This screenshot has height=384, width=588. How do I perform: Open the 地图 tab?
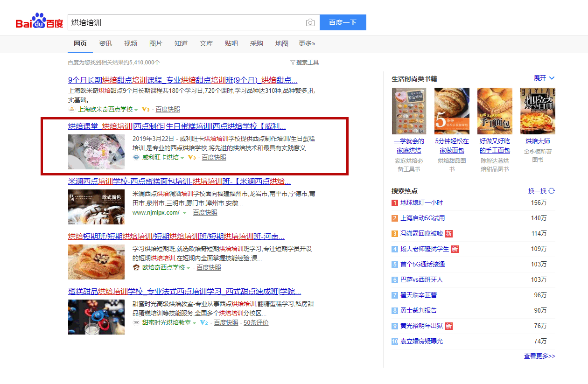pyautogui.click(x=282, y=44)
